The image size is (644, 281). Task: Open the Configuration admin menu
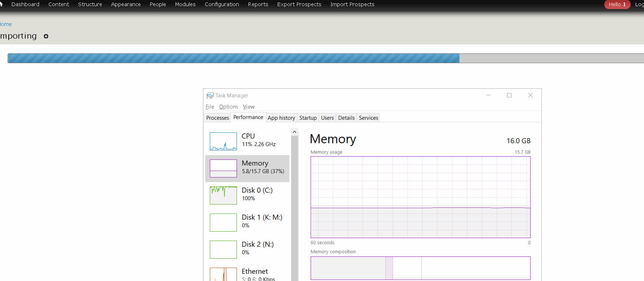tap(222, 4)
